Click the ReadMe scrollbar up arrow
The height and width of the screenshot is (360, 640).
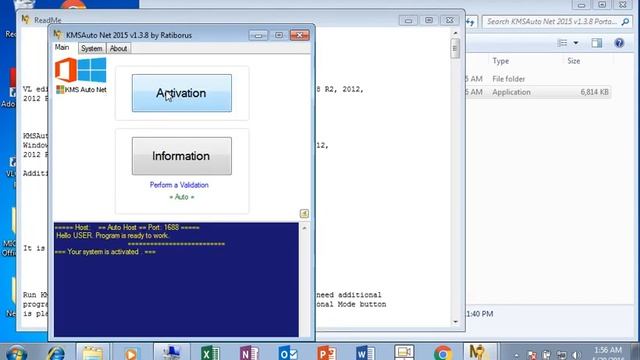456,33
